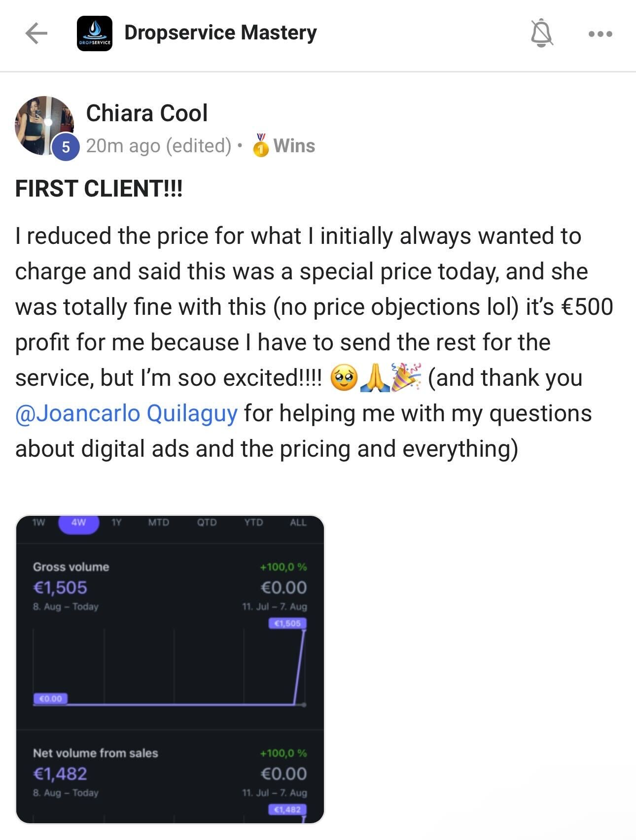Screen dimensions: 636x840
Task: Open the three-dots more options menu
Action: click(x=601, y=34)
